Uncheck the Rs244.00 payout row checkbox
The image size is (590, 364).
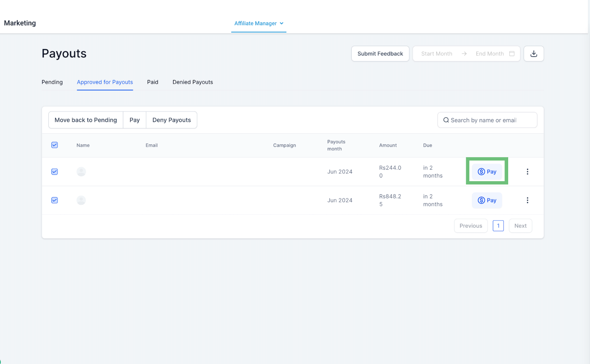pyautogui.click(x=55, y=172)
